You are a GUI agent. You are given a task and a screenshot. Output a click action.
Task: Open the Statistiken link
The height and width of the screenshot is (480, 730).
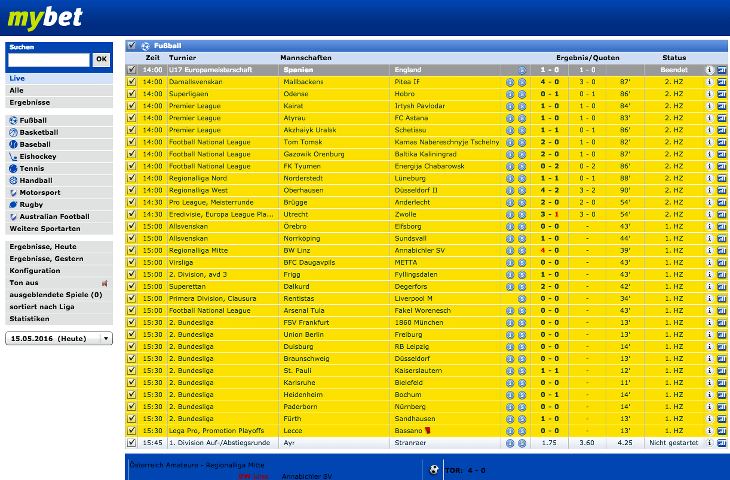[x=59, y=319]
